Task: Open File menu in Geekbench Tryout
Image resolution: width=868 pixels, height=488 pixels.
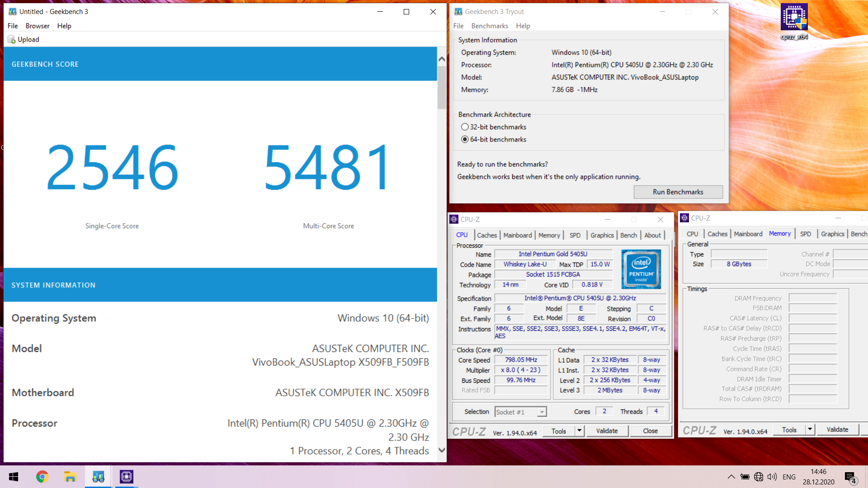Action: coord(458,26)
